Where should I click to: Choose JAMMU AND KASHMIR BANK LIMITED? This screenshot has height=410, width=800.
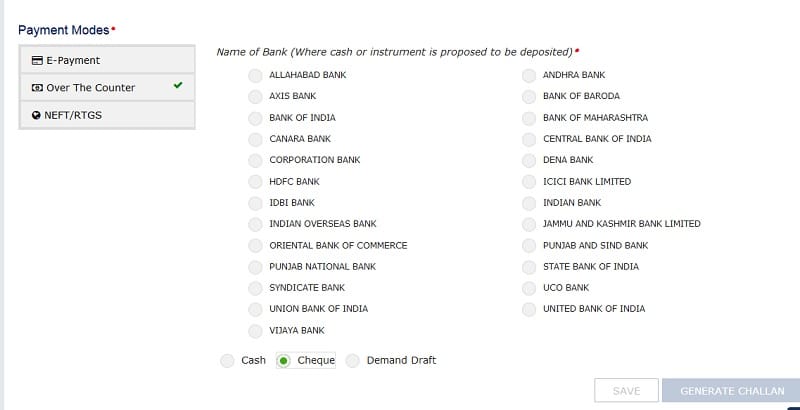pos(529,224)
